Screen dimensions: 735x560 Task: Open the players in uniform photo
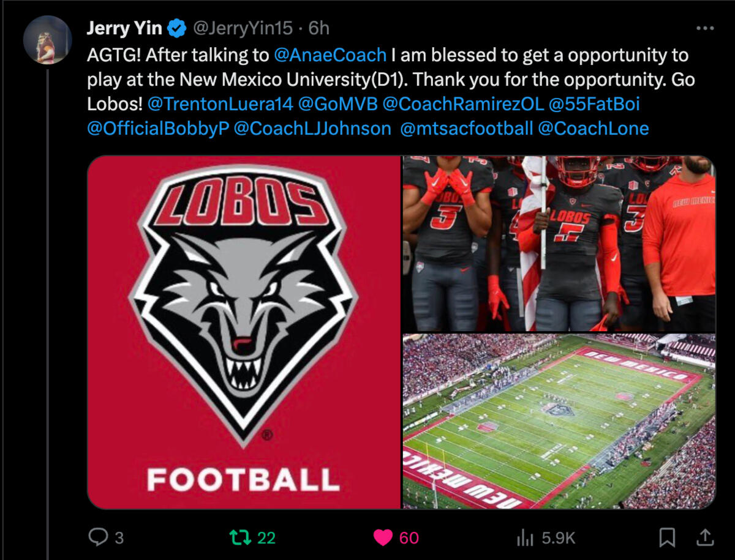point(559,244)
